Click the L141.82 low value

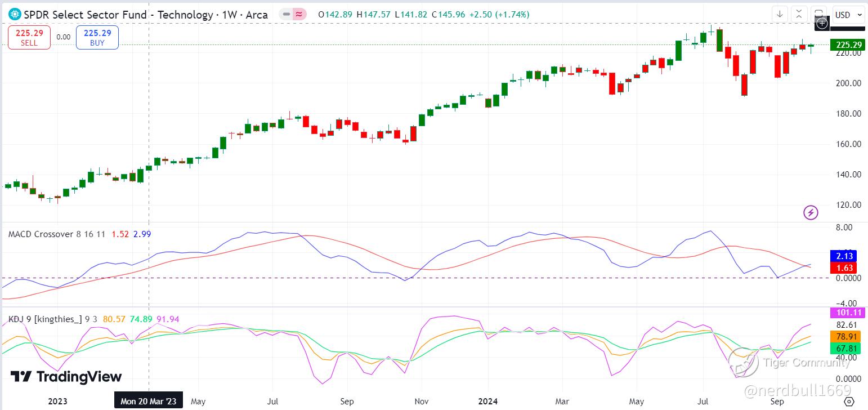tap(410, 15)
